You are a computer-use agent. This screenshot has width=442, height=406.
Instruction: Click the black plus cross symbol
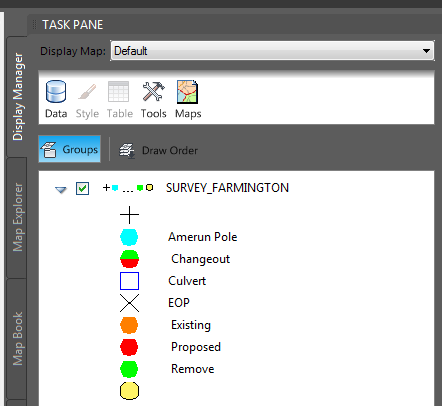(x=129, y=215)
